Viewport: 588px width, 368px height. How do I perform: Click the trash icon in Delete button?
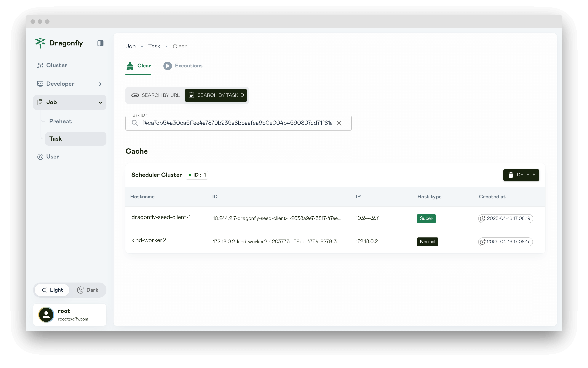pyautogui.click(x=511, y=175)
